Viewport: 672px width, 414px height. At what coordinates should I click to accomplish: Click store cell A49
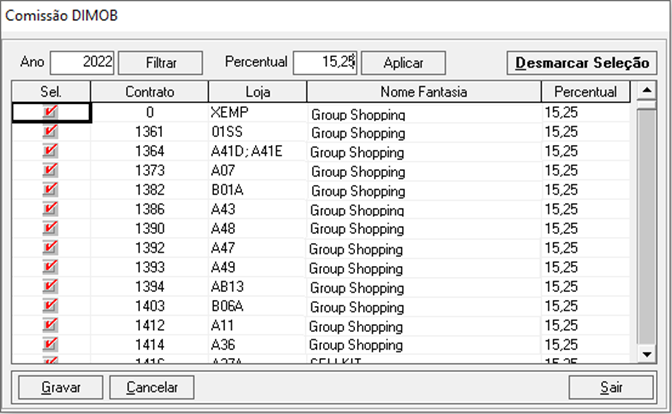pyautogui.click(x=258, y=267)
